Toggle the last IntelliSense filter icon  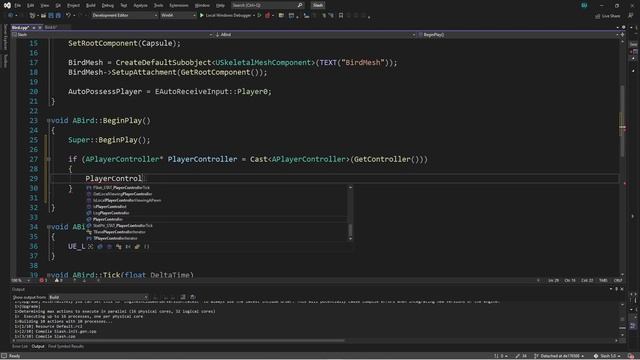click(147, 247)
